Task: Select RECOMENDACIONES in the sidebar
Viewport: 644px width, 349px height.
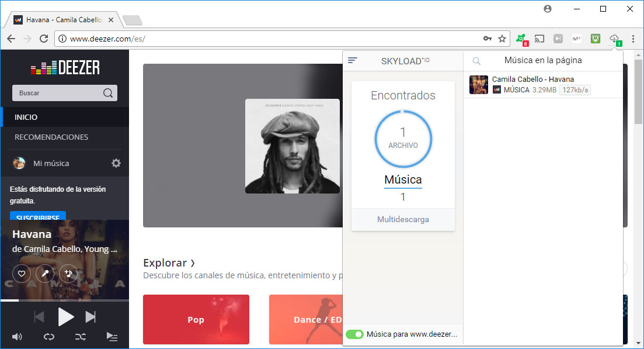Action: click(51, 137)
